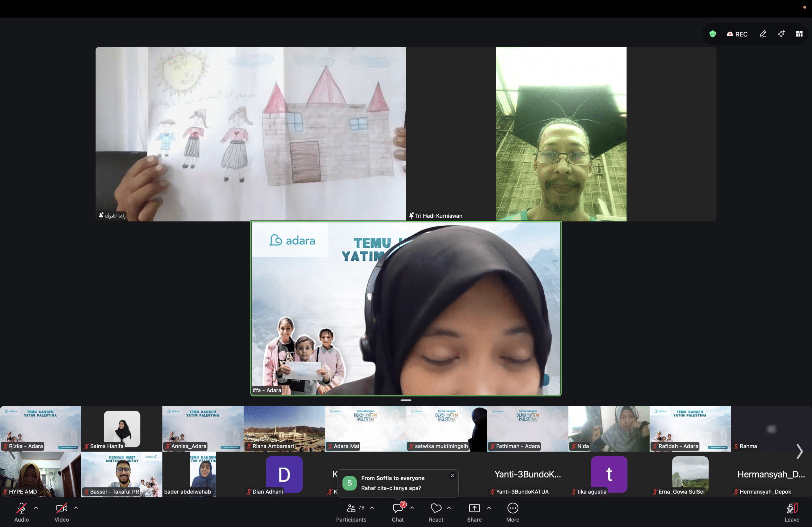Expand the participants options caret

pyautogui.click(x=372, y=508)
